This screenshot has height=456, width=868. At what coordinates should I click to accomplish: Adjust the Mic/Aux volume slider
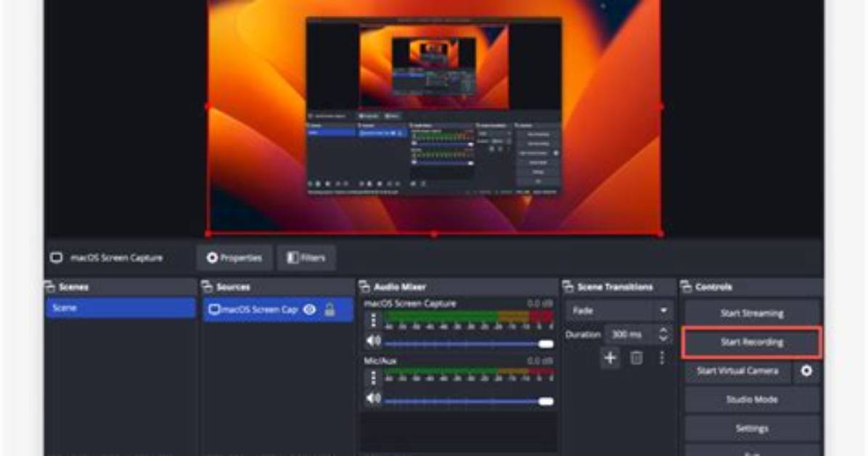click(x=468, y=401)
